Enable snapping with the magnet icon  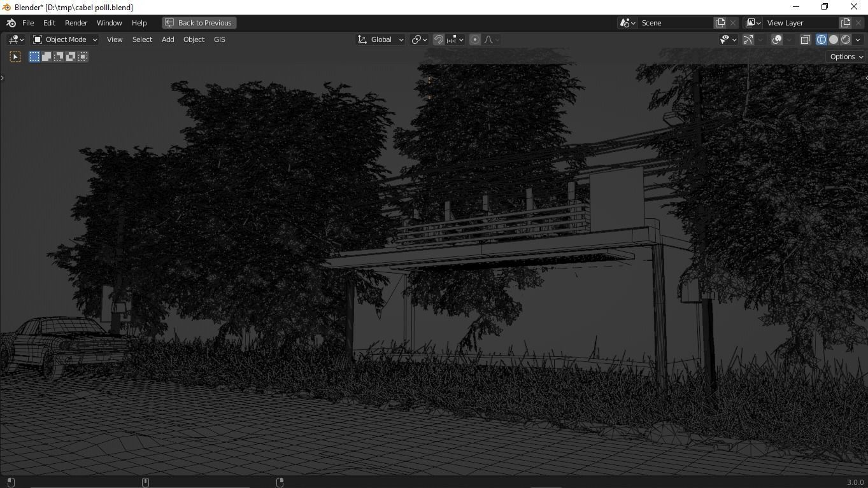tap(439, 39)
